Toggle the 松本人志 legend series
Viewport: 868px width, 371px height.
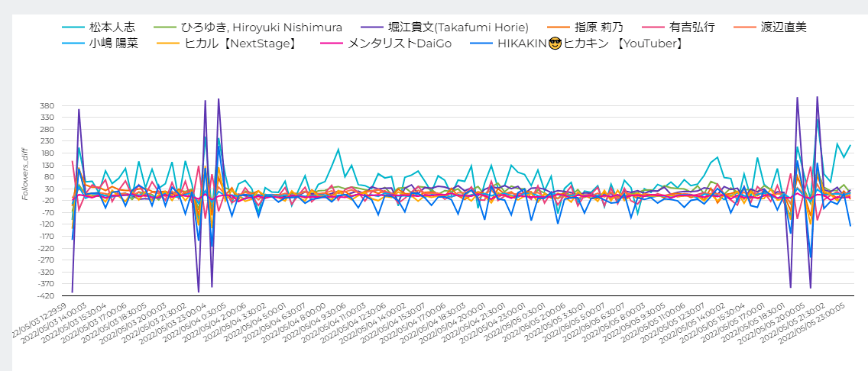click(x=98, y=27)
